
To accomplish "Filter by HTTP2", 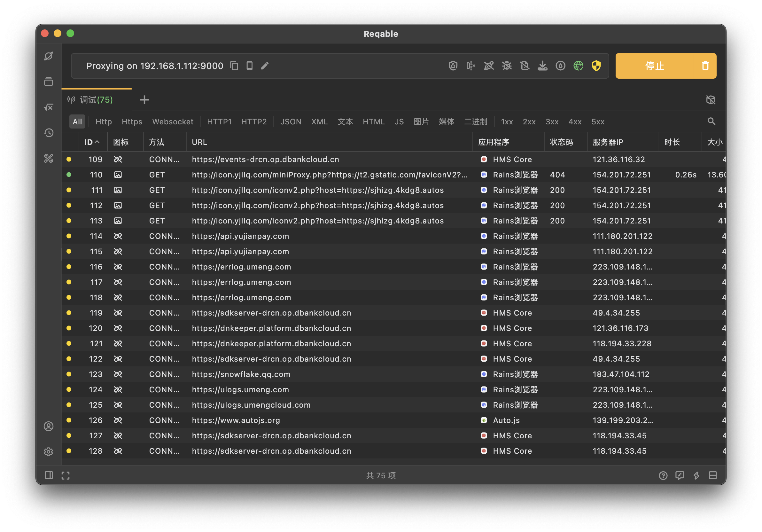I will pos(254,122).
